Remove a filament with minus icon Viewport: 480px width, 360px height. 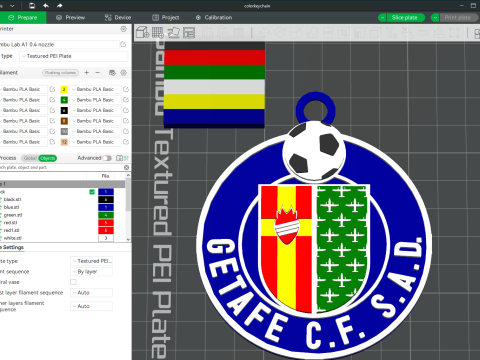coord(98,72)
